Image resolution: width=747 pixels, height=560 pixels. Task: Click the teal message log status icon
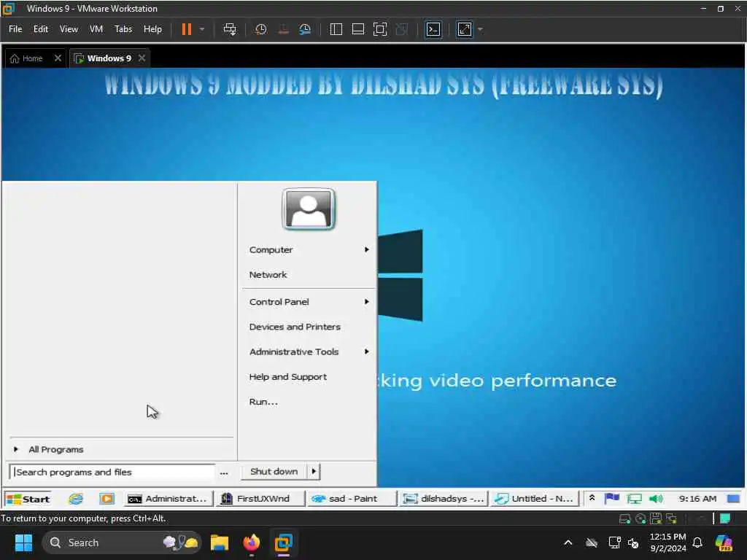725,518
